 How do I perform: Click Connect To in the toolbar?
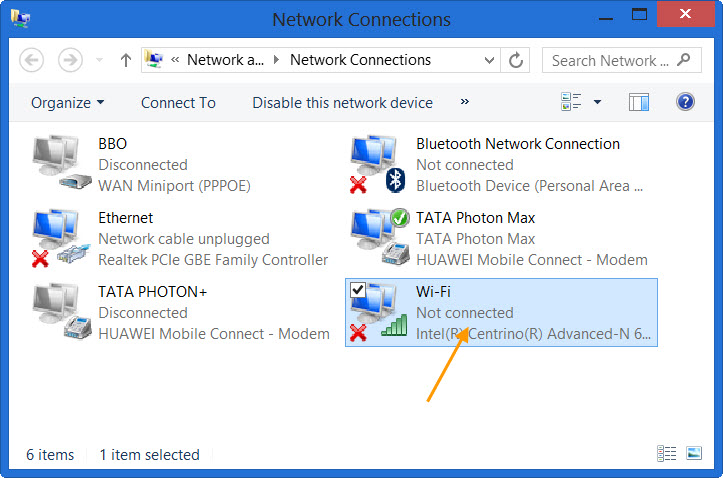(178, 102)
